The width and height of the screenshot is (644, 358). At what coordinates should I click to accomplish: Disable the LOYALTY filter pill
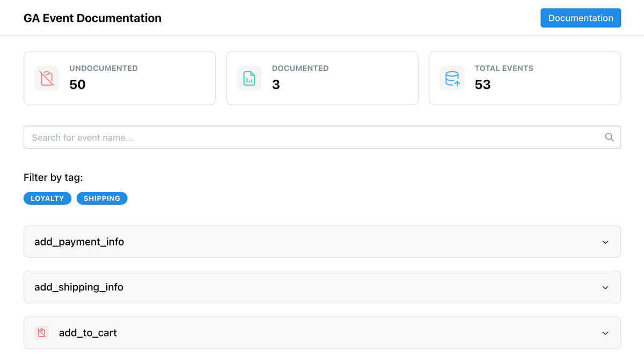(x=47, y=198)
